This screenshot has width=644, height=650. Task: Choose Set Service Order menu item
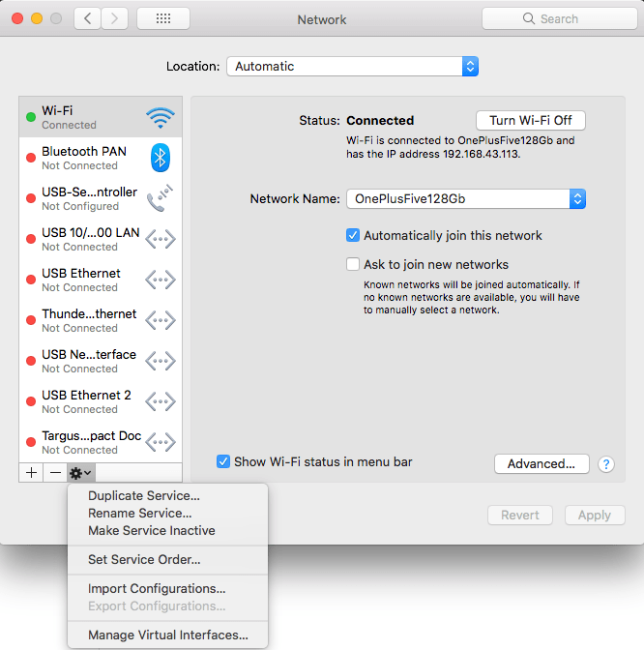coord(144,559)
